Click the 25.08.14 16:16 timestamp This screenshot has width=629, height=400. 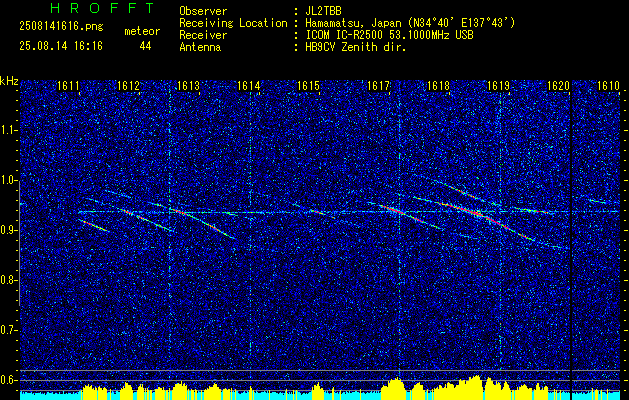tap(56, 46)
